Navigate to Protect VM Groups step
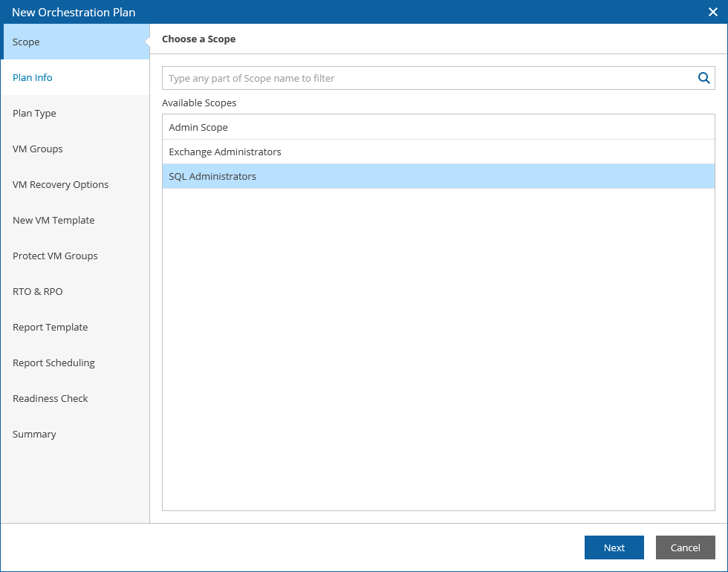Image resolution: width=728 pixels, height=572 pixels. point(55,256)
